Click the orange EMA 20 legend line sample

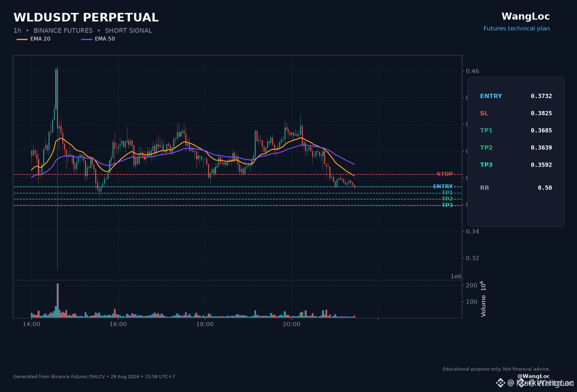pyautogui.click(x=22, y=39)
